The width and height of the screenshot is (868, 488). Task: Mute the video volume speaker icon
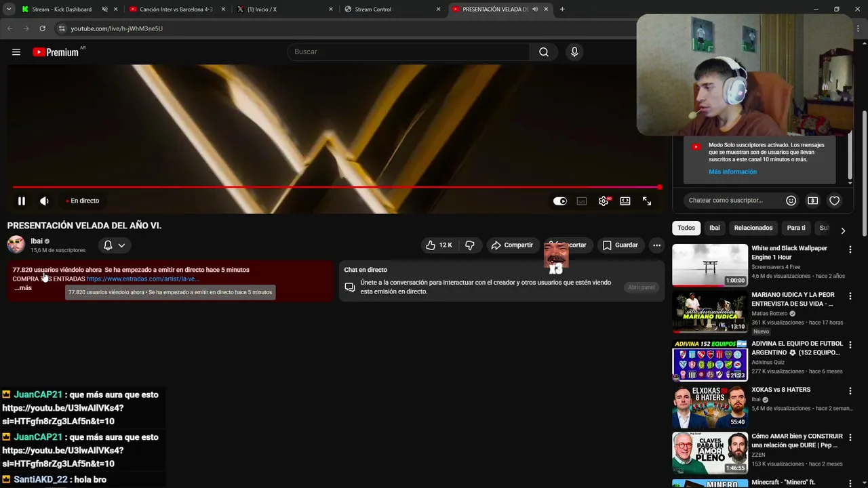tap(44, 201)
